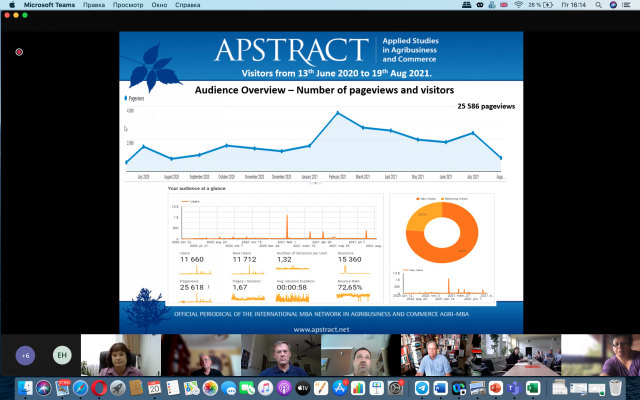This screenshot has height=400, width=640.
Task: Open the Numbers app icon
Action: (x=358, y=388)
